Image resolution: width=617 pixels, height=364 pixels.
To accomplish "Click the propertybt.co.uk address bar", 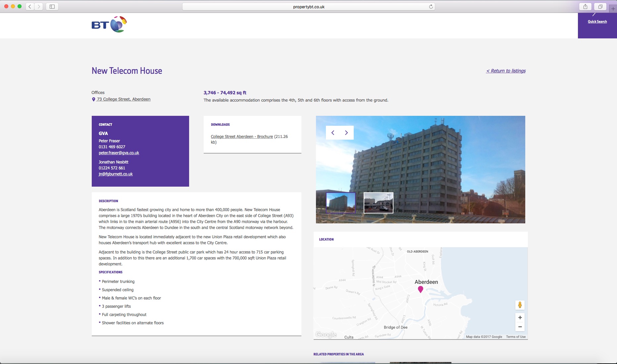I will 308,7.
